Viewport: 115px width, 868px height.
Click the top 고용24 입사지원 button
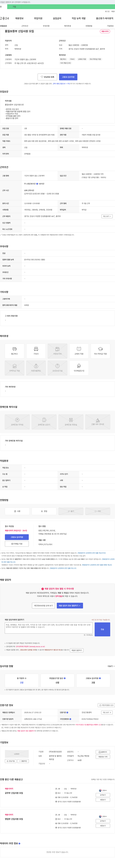(68, 77)
